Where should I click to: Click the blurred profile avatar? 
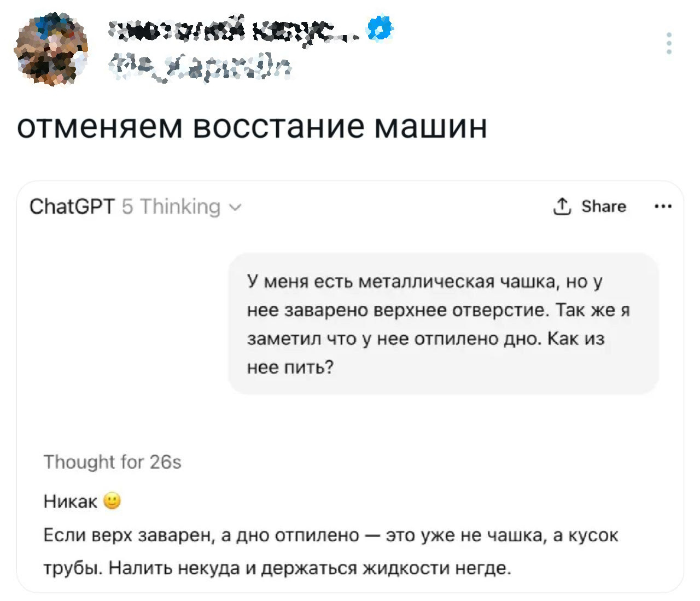click(51, 50)
